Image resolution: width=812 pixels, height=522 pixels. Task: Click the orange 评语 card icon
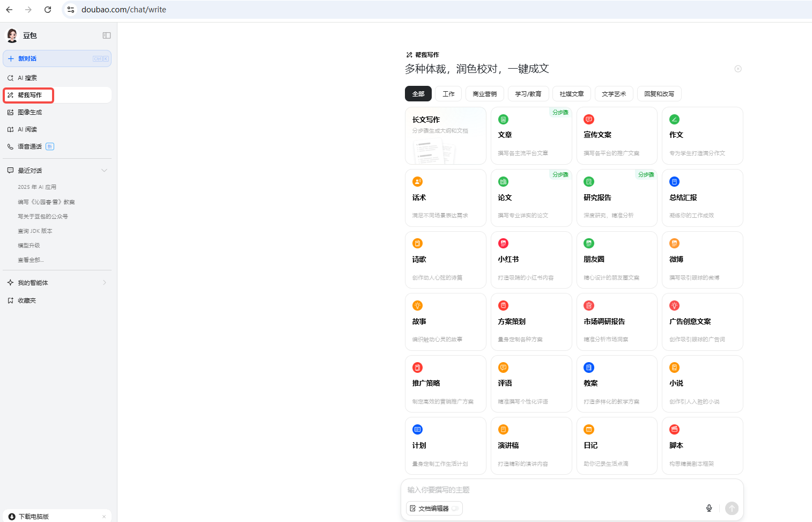coord(503,367)
